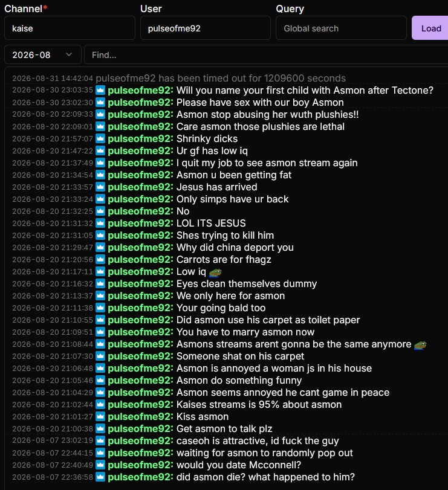This screenshot has height=490, width=448.
Task: Focus the User field containing 'pulseofme92'
Action: click(206, 28)
